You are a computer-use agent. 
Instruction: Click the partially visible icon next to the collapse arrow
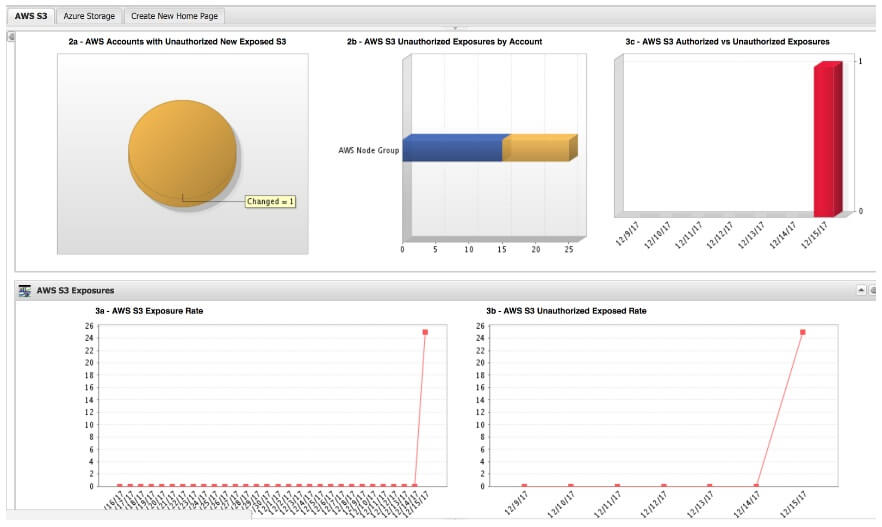873,290
